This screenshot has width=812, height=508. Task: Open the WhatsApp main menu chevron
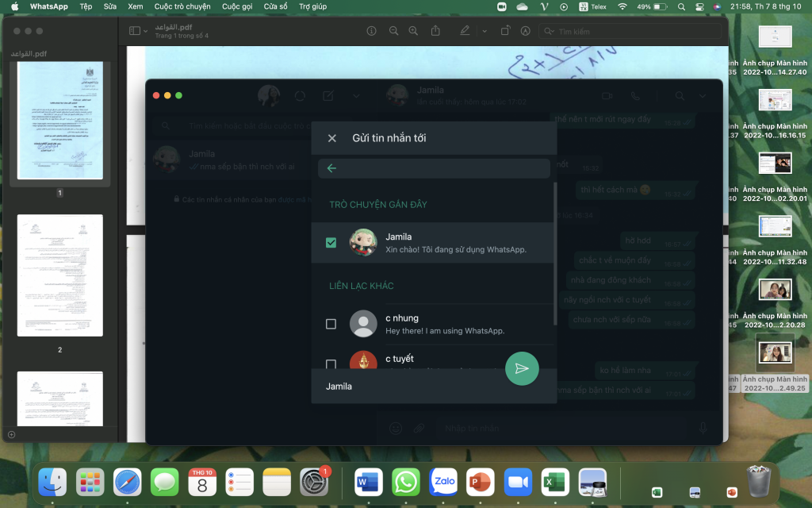click(x=356, y=96)
